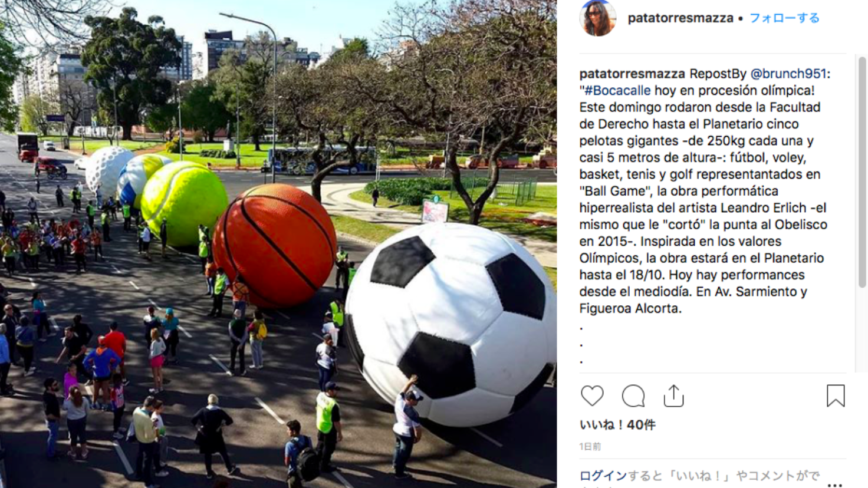
Task: Open the three-dot more options menu
Action: (834, 485)
